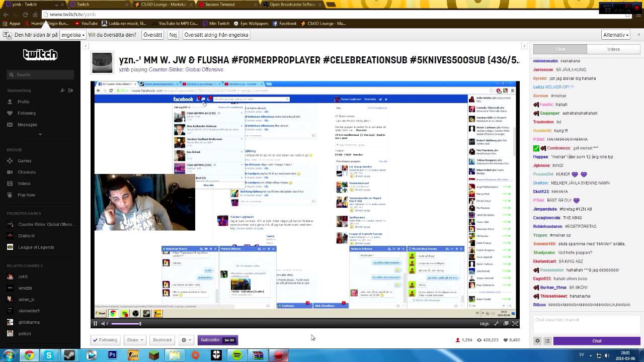The image size is (644, 362).
Task: Pause the stream video
Action: click(x=95, y=324)
